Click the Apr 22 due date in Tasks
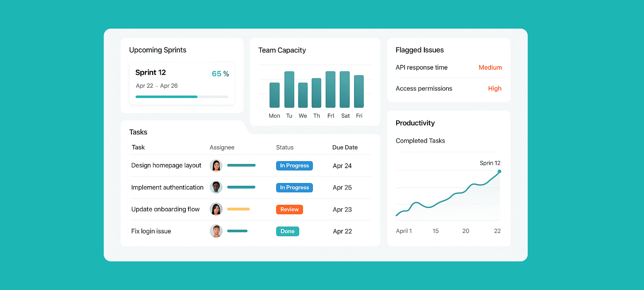 [342, 231]
